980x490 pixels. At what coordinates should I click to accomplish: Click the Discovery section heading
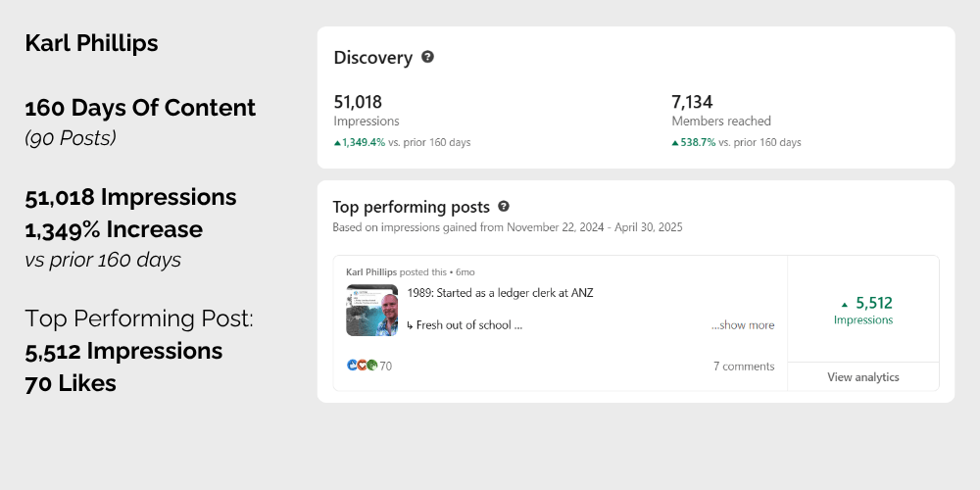373,58
